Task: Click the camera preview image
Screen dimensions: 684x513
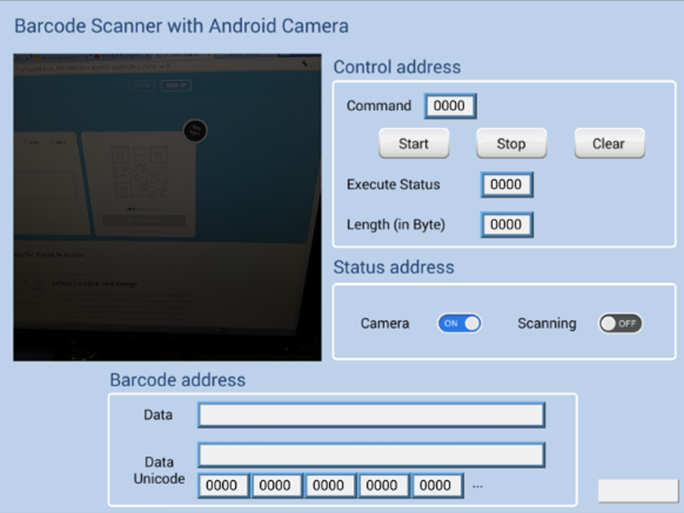Action: 168,207
